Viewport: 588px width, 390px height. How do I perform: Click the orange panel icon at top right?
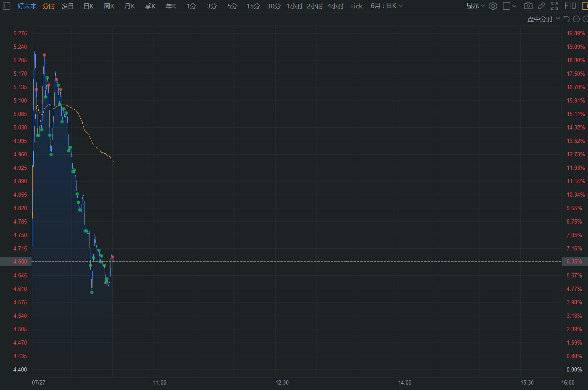(x=585, y=6)
